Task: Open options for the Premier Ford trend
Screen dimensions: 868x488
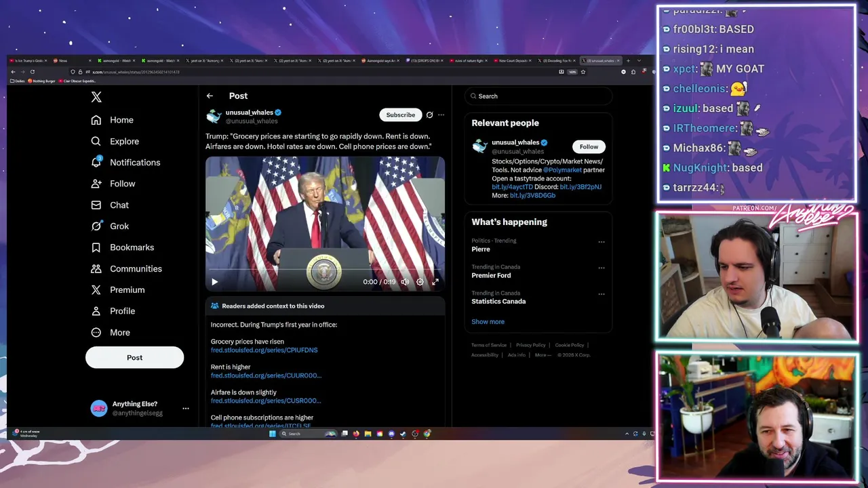Action: coord(601,268)
